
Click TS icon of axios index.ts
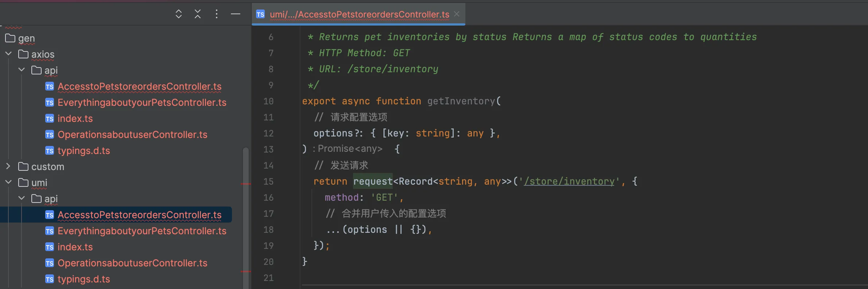point(50,119)
